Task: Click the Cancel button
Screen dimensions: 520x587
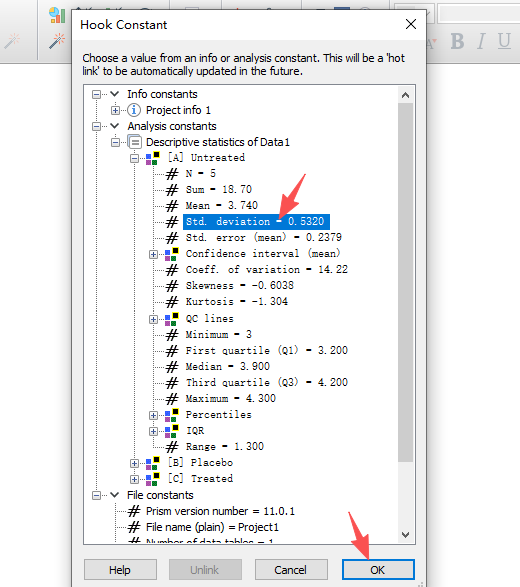Action: click(x=291, y=570)
